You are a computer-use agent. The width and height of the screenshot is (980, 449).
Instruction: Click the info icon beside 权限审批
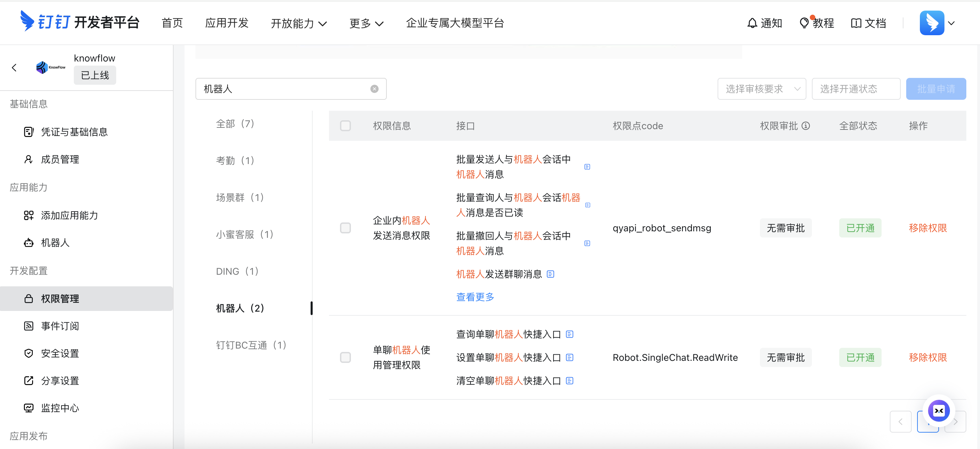click(806, 126)
